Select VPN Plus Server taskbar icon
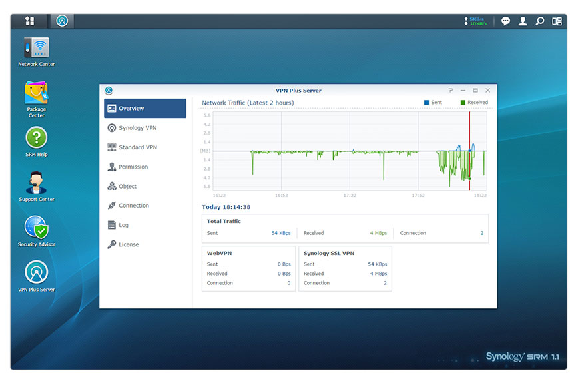Viewport: 588px width, 379px height. 62,21
